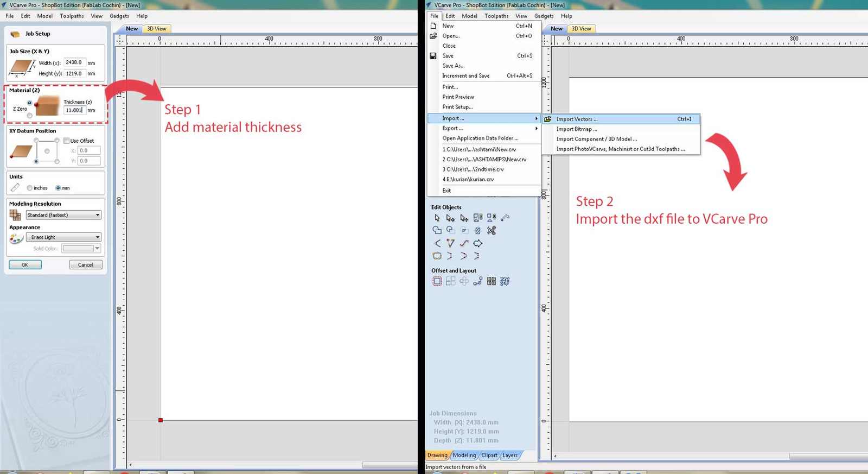This screenshot has height=474, width=868.
Task: Choose Import Bitmap from the submenu
Action: point(621,129)
